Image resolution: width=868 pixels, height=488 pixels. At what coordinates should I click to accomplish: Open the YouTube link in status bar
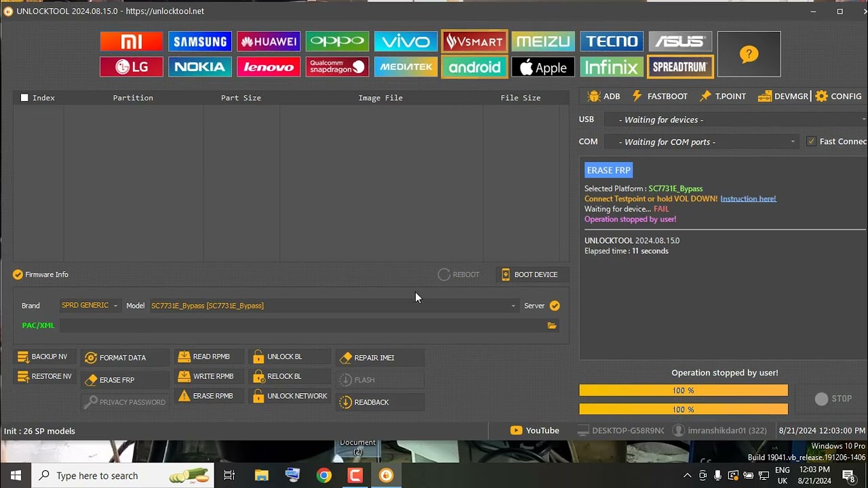pos(535,430)
